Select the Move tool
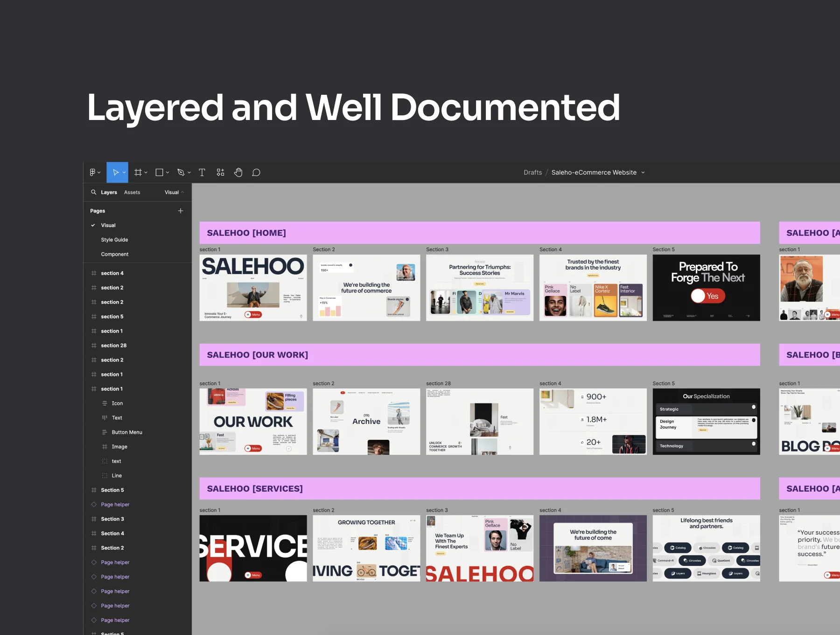Screen dimensions: 840x635 coord(115,172)
